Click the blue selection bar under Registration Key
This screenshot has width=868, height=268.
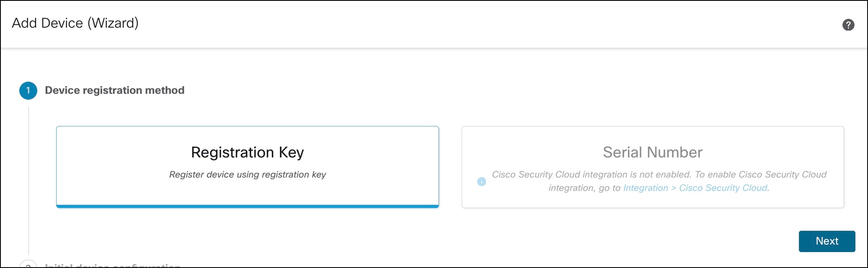pyautogui.click(x=247, y=206)
